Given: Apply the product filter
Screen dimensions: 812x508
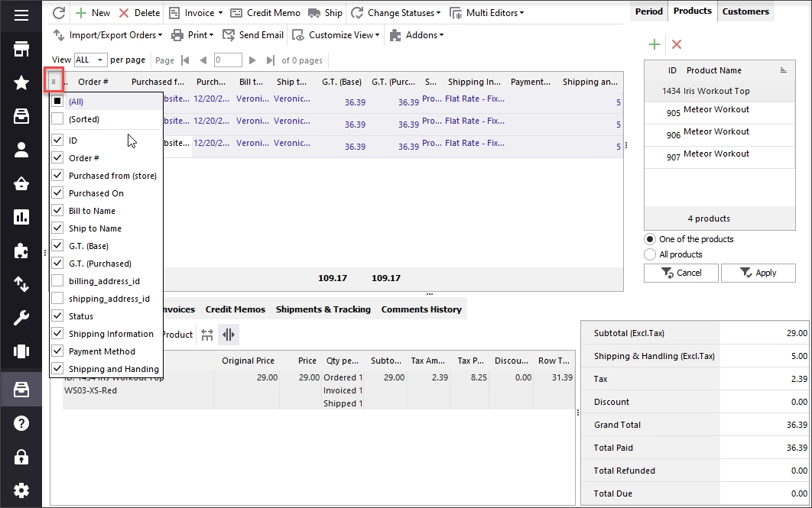Looking at the screenshot, I should tap(758, 273).
